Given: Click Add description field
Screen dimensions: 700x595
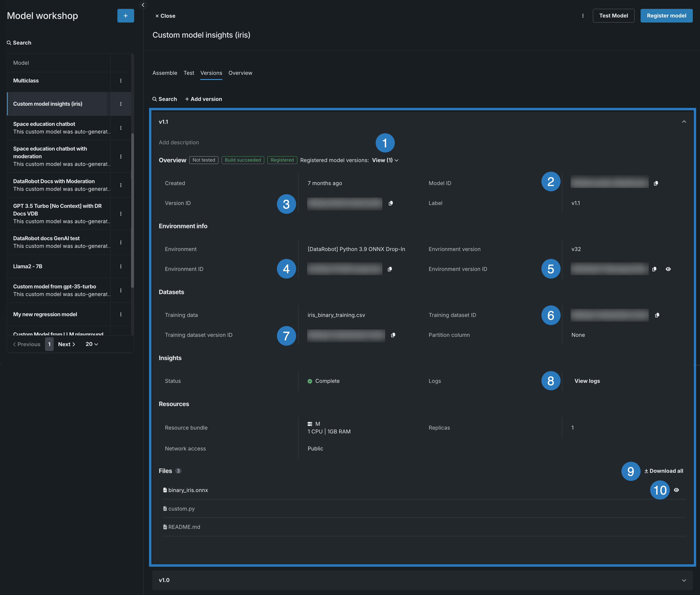Looking at the screenshot, I should tap(179, 142).
